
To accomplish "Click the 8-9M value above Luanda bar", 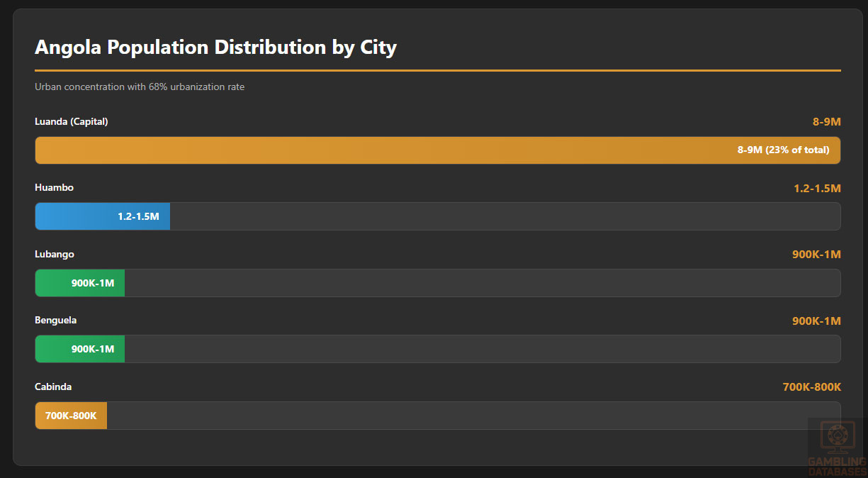I will [x=826, y=122].
